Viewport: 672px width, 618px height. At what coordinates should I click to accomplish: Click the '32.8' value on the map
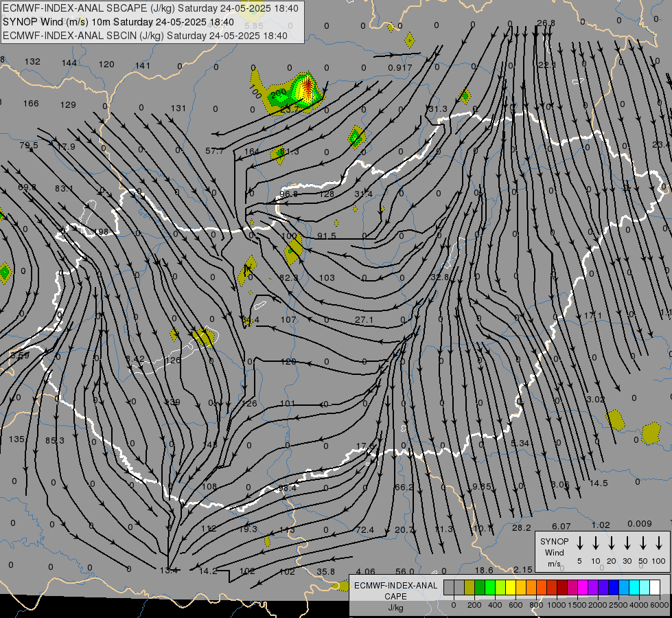[x=440, y=277]
